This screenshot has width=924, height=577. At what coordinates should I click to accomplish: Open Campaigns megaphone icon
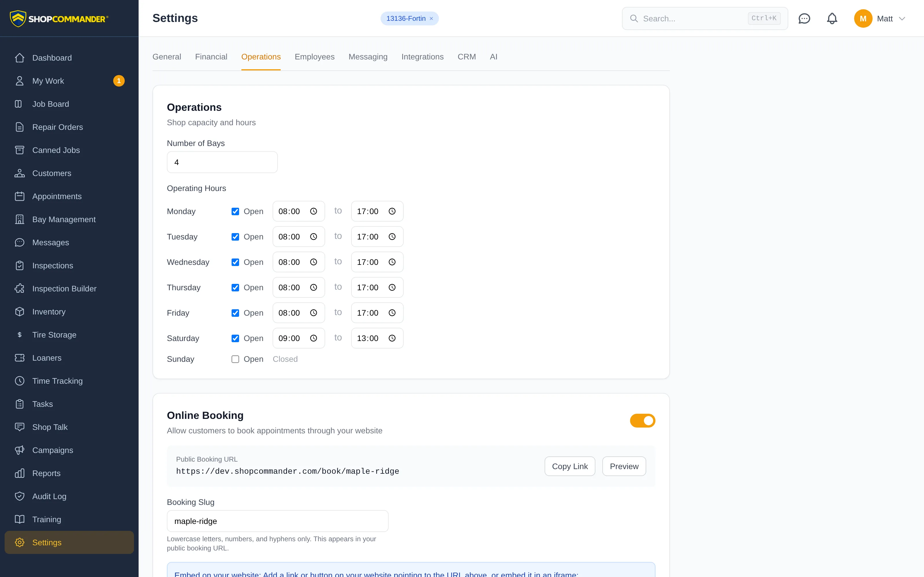pos(19,450)
